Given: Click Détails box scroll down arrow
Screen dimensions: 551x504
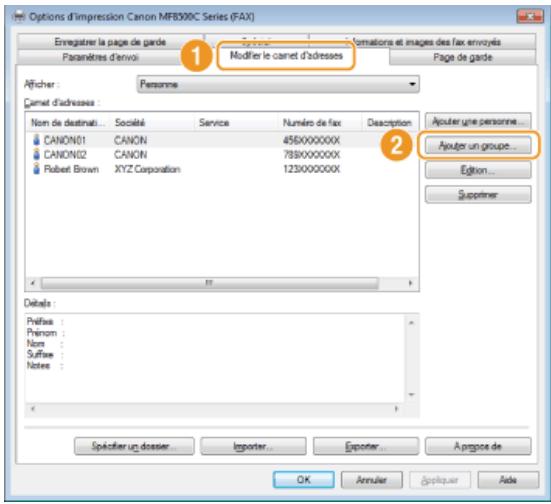Looking at the screenshot, I should coord(411,394).
